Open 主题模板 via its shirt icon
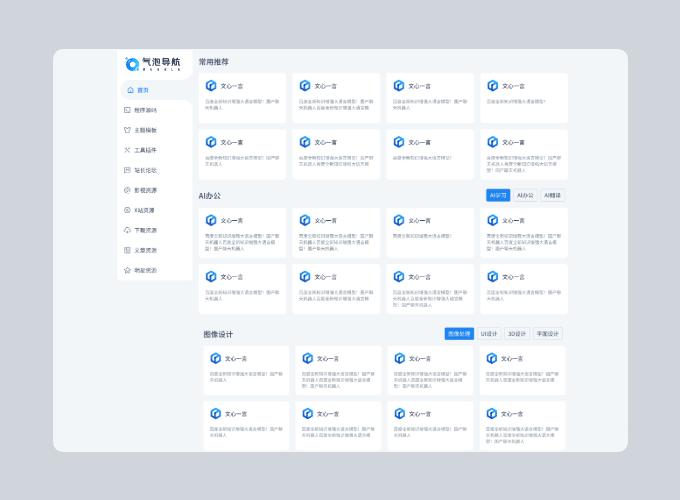This screenshot has width=680, height=500. point(127,130)
